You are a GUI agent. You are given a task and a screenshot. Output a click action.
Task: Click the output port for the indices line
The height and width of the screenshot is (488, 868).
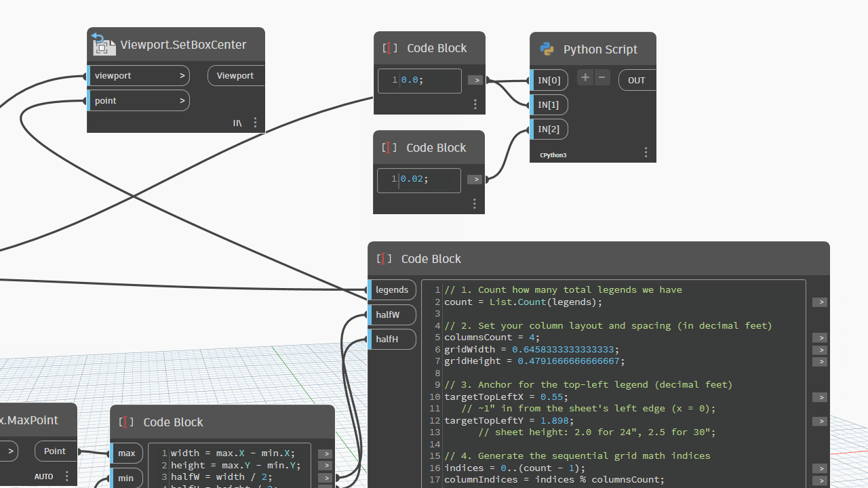[820, 468]
